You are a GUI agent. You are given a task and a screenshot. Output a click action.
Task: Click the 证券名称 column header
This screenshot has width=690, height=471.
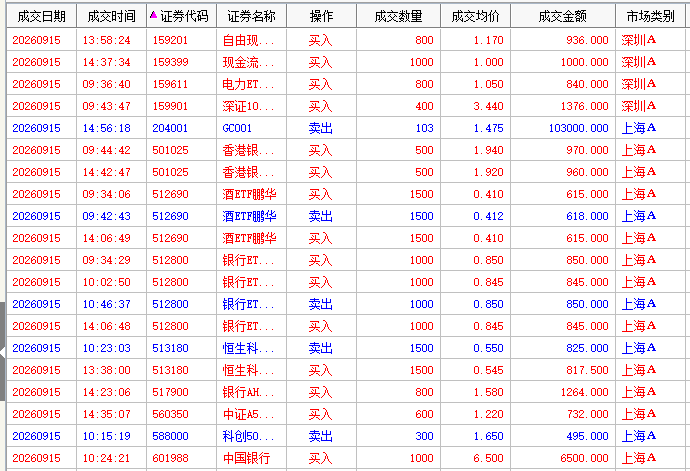pyautogui.click(x=251, y=16)
